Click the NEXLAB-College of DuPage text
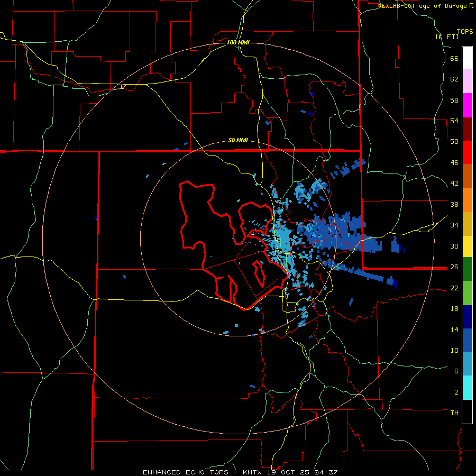 (x=423, y=6)
